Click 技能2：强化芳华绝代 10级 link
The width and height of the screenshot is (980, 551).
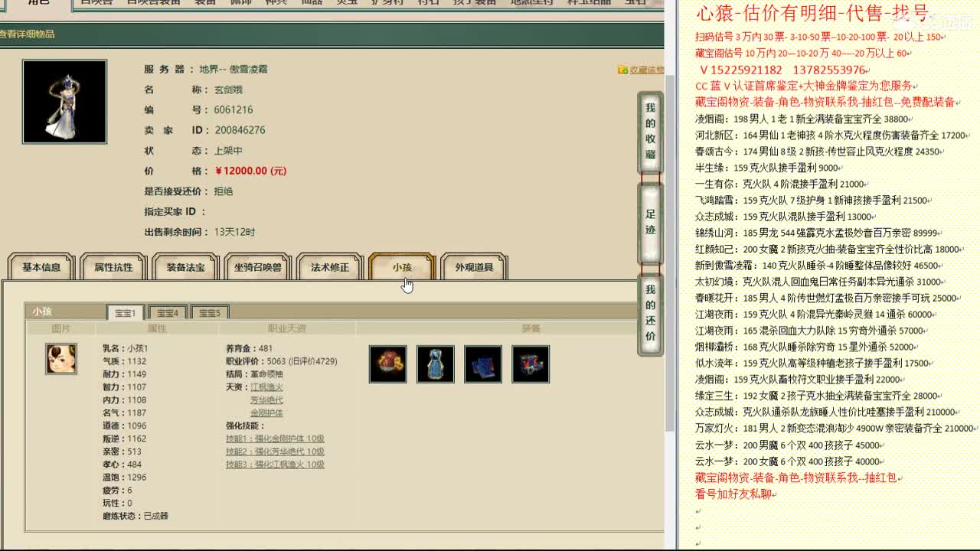tap(275, 452)
